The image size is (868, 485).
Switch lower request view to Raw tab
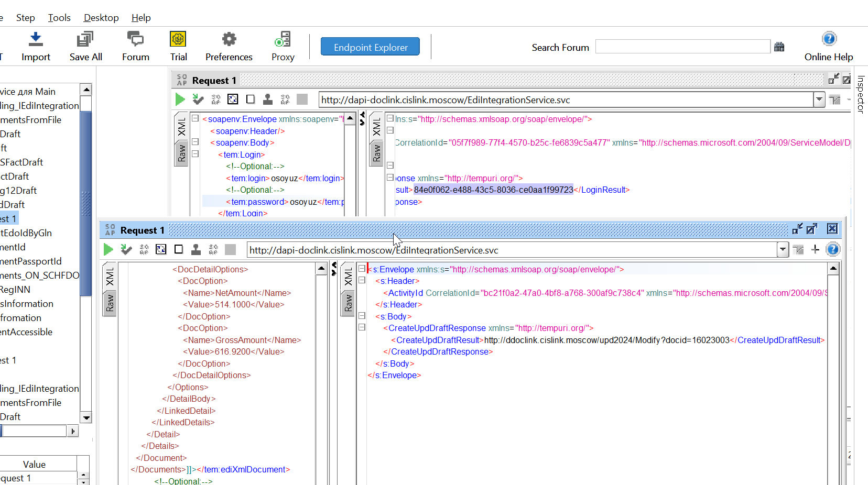tap(110, 303)
